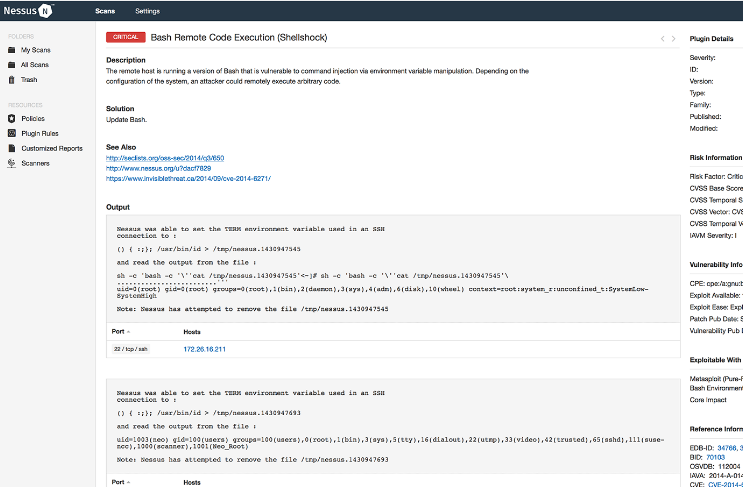Click the My Scans folder icon
This screenshot has width=743, height=487.
click(12, 50)
